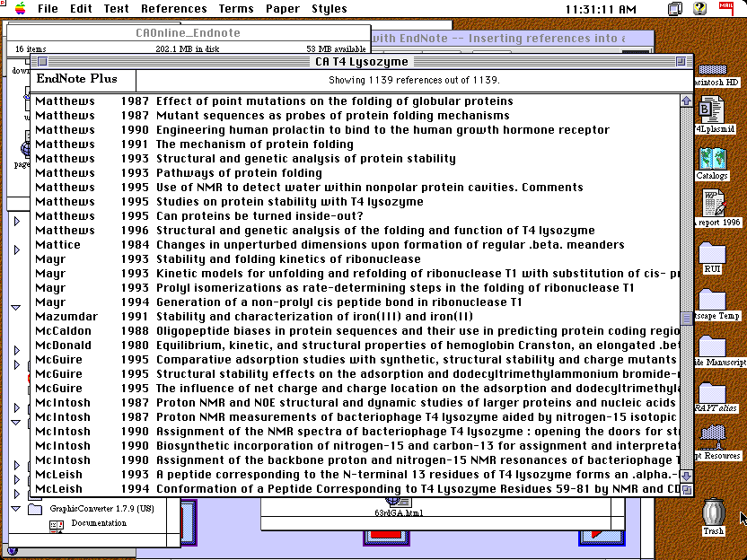Click the scroll down arrow in reference list

click(687, 476)
